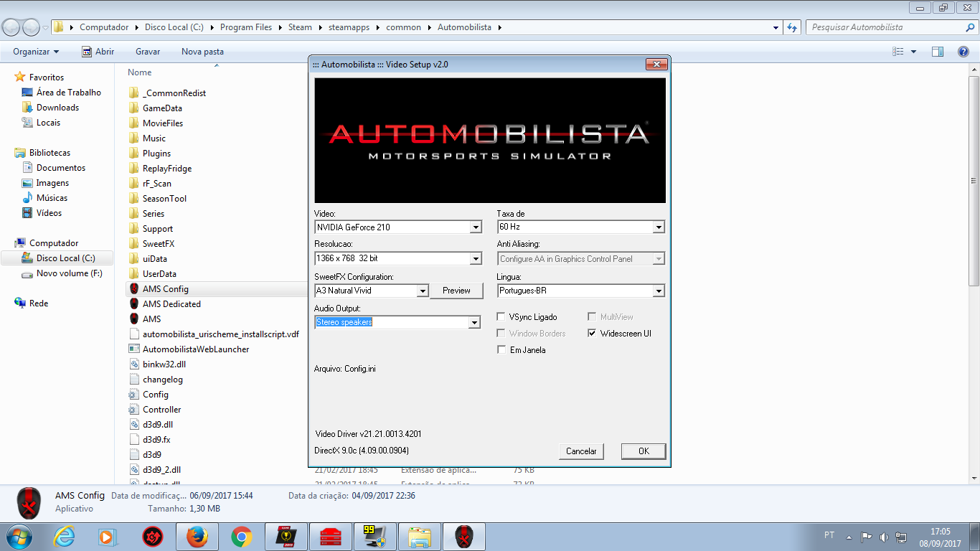Select the ReplayFridge folder icon
The width and height of the screenshot is (980, 551).
click(133, 168)
